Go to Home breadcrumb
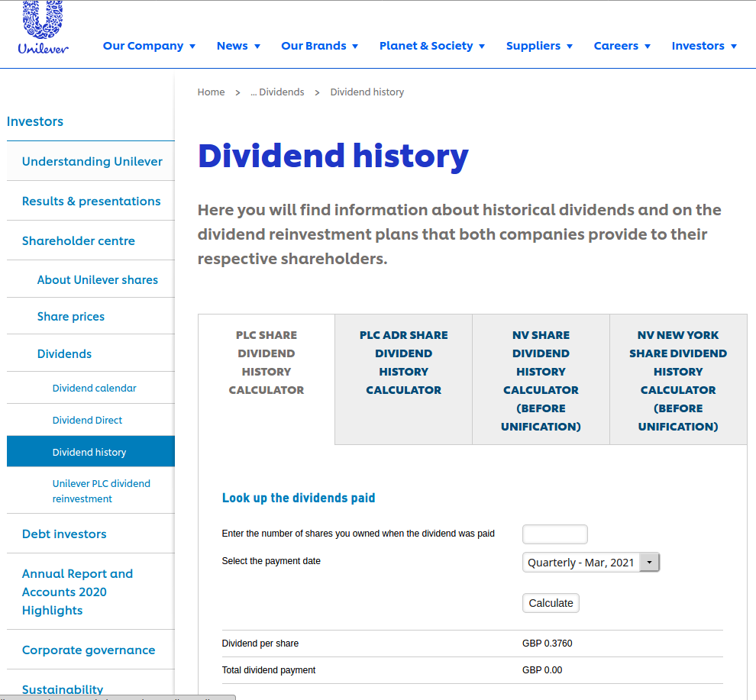 click(x=212, y=92)
